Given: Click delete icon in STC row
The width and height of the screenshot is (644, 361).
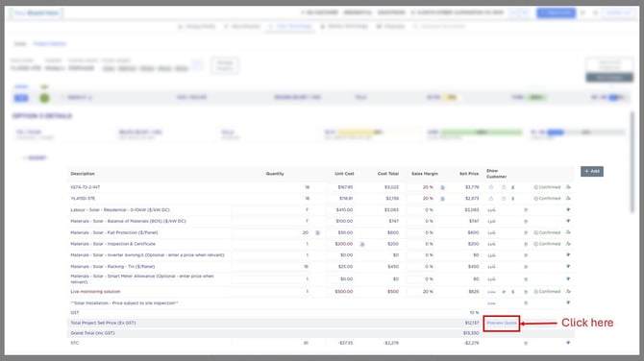Looking at the screenshot, I should click(x=526, y=343).
